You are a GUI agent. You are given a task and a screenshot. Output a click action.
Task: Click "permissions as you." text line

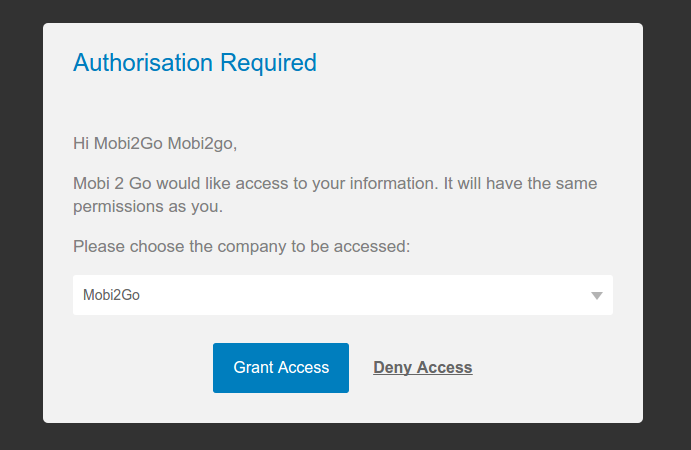click(x=147, y=208)
